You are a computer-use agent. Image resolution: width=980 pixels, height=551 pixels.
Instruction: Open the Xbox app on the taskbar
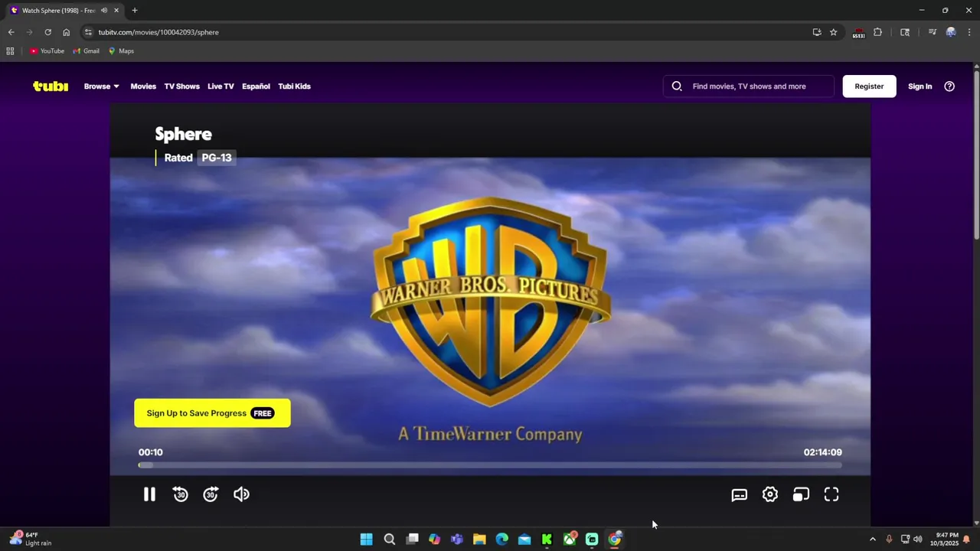(570, 540)
